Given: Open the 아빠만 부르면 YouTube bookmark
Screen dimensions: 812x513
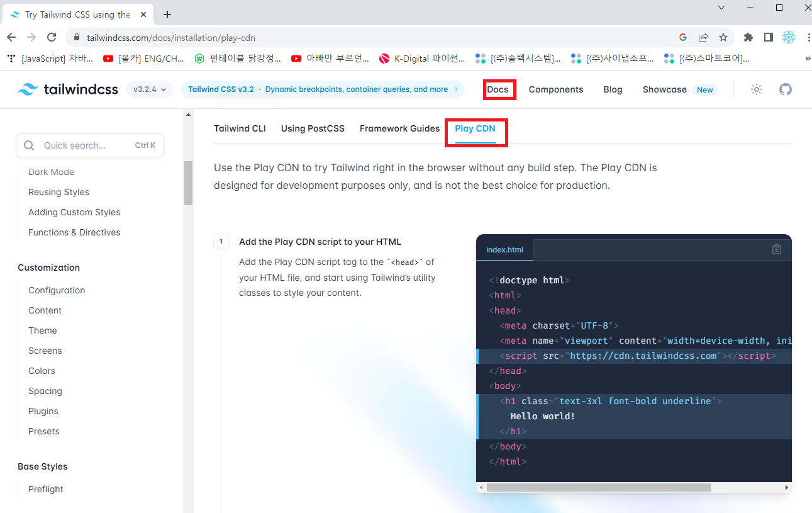Looking at the screenshot, I should pos(330,59).
